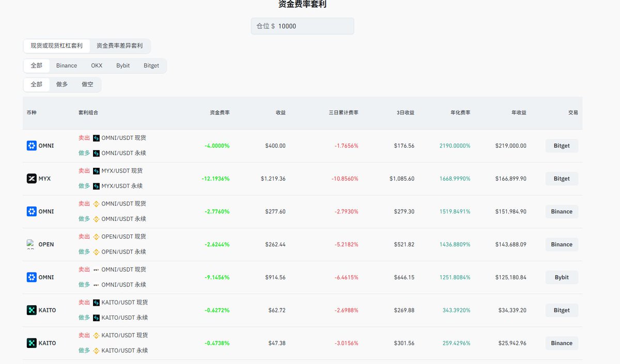Select the 全部 exchange filter
This screenshot has height=364, width=620.
coord(37,66)
